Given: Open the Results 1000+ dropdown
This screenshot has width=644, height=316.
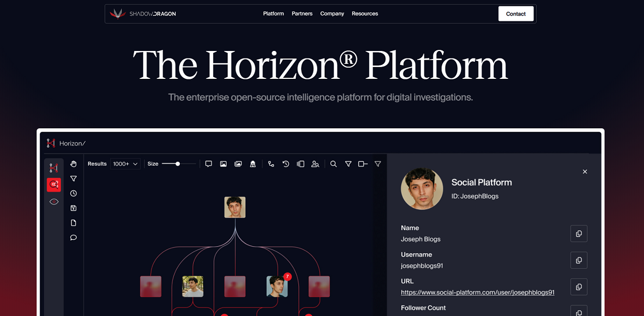Looking at the screenshot, I should coord(126,164).
